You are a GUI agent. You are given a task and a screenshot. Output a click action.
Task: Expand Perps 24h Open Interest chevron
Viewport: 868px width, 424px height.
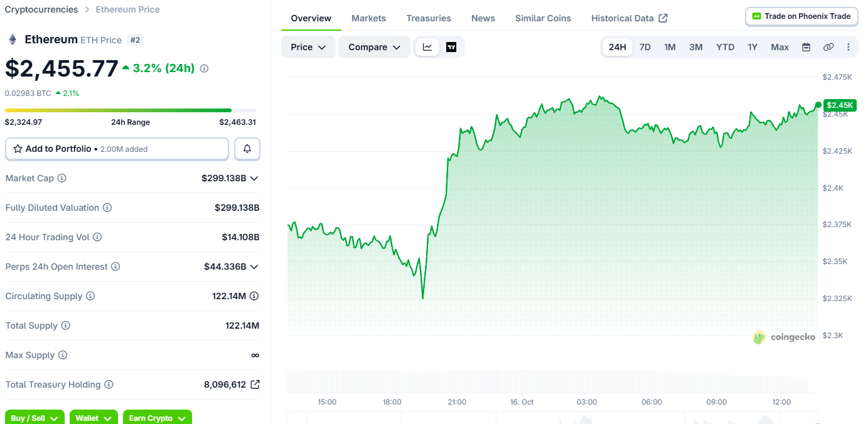pos(254,267)
